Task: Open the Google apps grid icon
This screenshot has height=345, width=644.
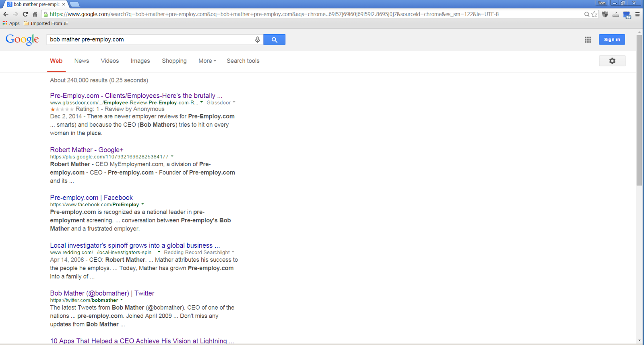Action: pos(588,39)
